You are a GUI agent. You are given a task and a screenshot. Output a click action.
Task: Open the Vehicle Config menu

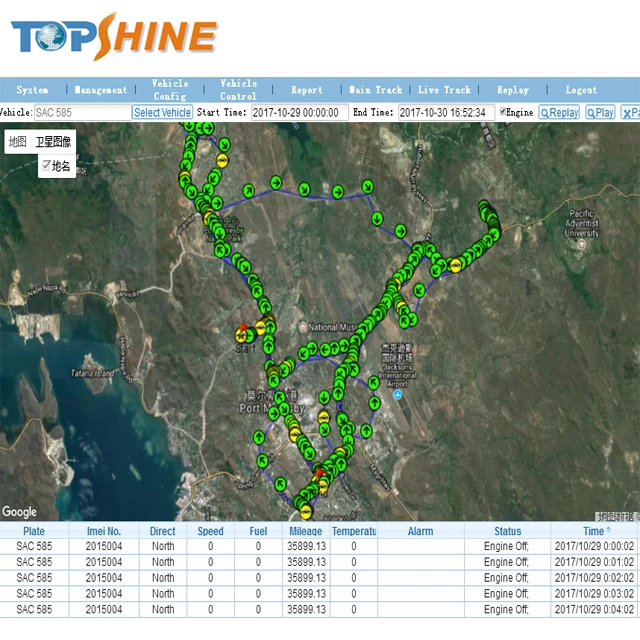[x=169, y=89]
